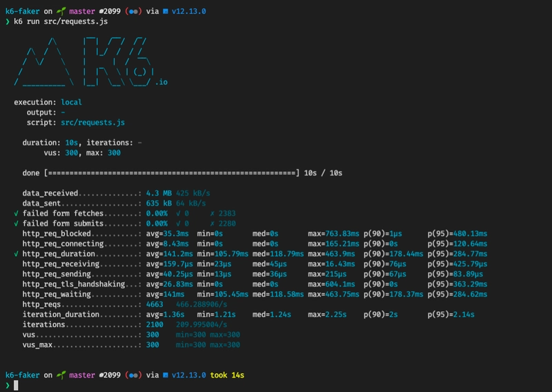Click 'p(95)=284.77ms' value
The width and height of the screenshot is (552, 392).
[x=457, y=254]
